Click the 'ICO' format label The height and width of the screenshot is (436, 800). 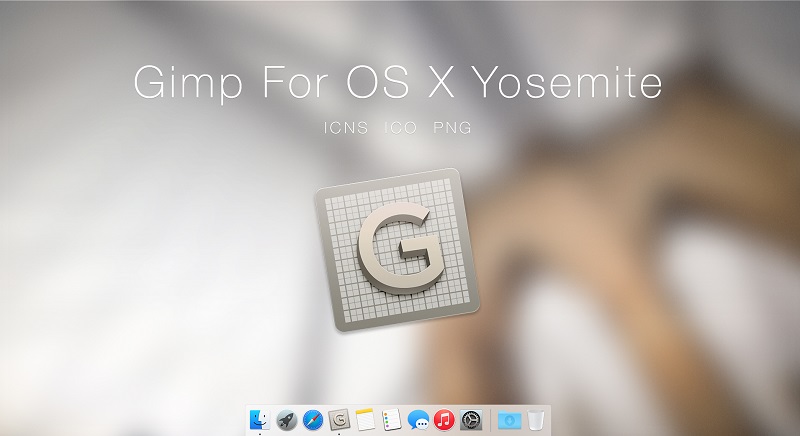pyautogui.click(x=400, y=127)
